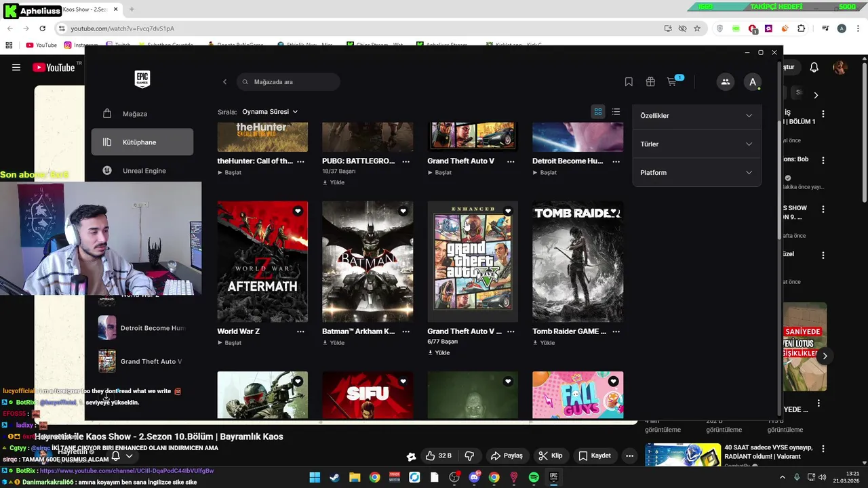Click the Klip button under the video
This screenshot has height=488, width=868.
550,455
